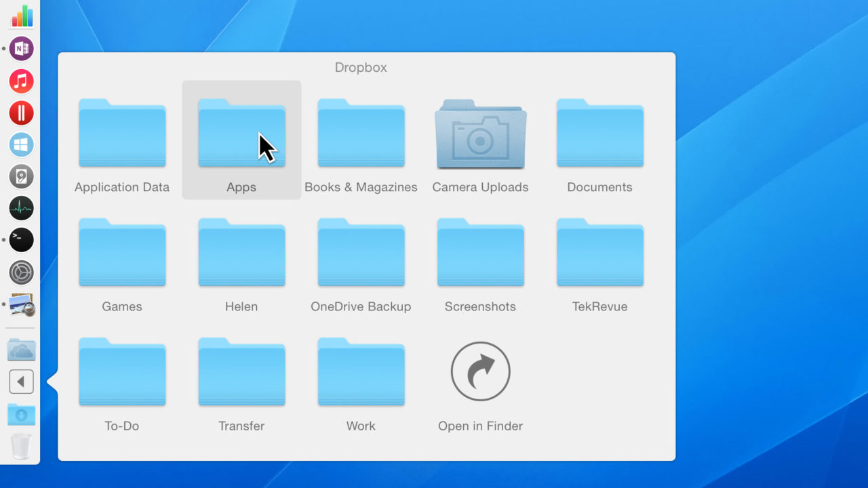The width and height of the screenshot is (868, 488).
Task: Open the TekRevue folder
Action: [599, 252]
